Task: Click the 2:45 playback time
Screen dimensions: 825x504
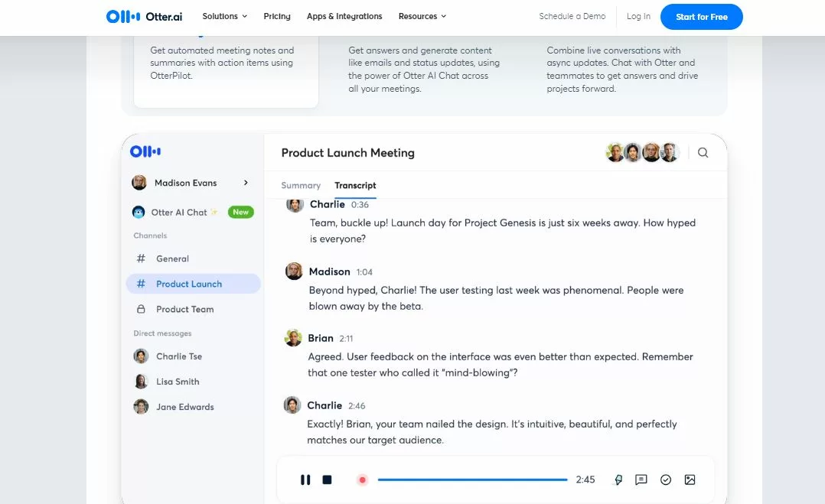Action: pos(585,480)
